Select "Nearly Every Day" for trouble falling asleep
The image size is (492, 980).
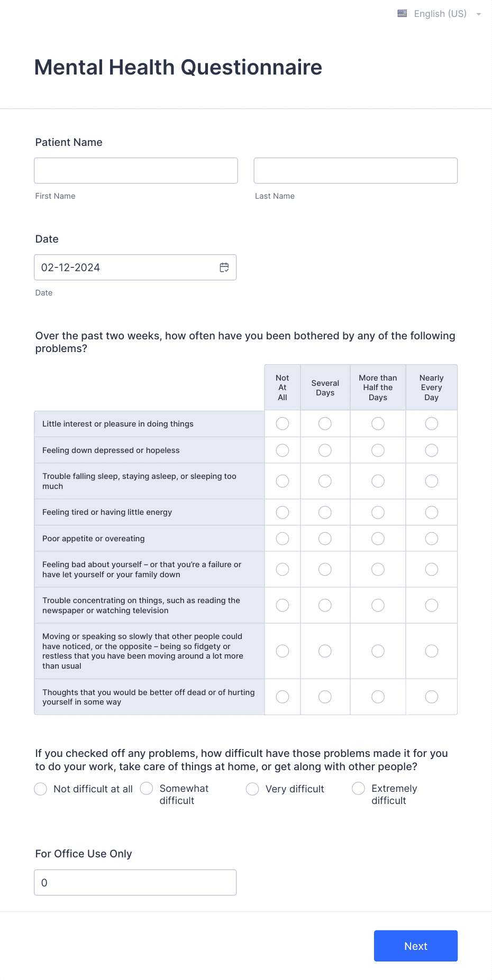431,481
